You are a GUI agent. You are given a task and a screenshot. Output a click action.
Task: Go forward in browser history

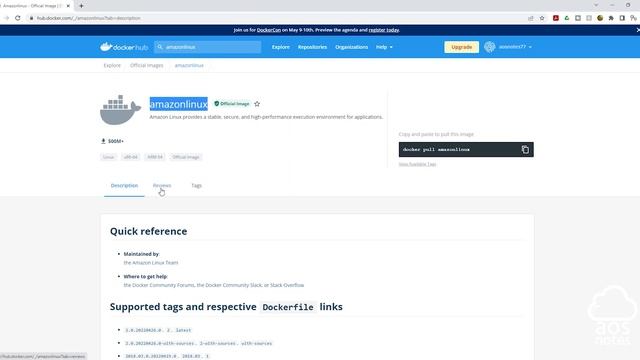pyautogui.click(x=6, y=18)
